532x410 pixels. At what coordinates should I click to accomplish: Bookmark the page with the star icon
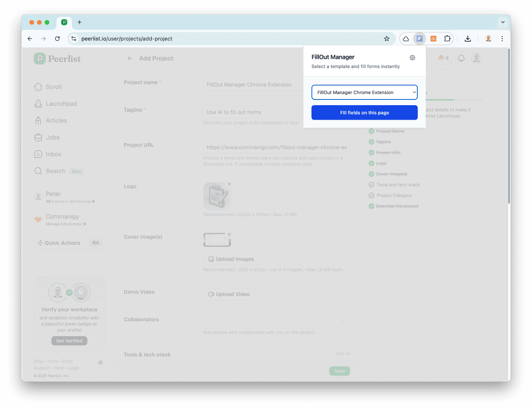pyautogui.click(x=386, y=39)
